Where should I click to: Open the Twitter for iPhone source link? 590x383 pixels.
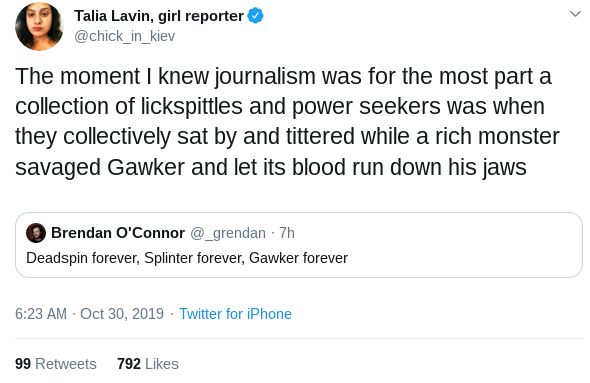(x=235, y=314)
